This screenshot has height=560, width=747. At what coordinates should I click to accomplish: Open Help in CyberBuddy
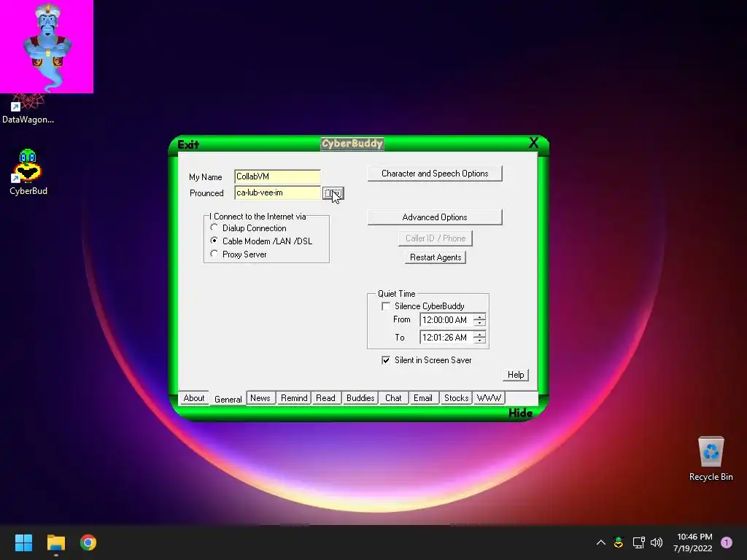click(x=516, y=375)
